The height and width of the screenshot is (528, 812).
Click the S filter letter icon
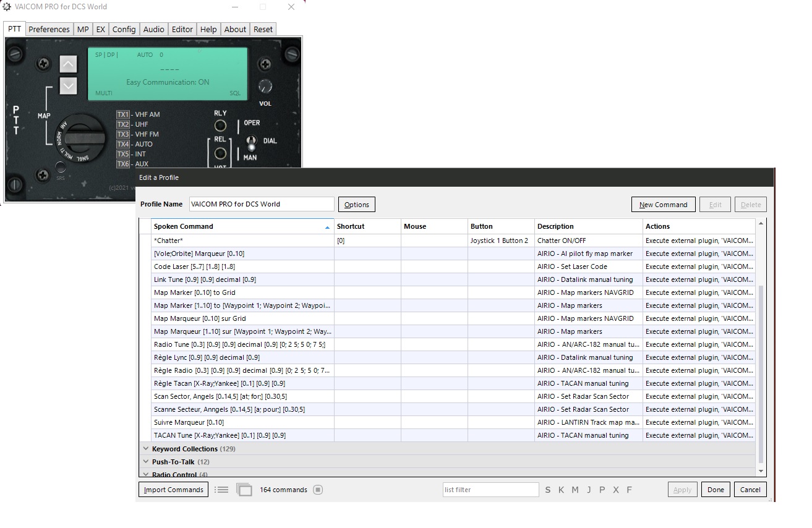click(x=547, y=490)
